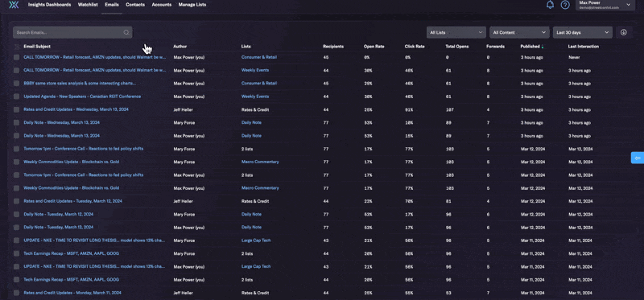Viewport: 644px width, 300px height.
Task: Open the All Lists dropdown
Action: click(456, 32)
